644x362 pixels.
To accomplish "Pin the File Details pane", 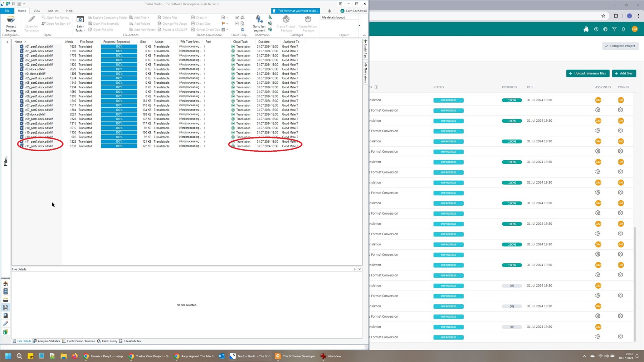I will (x=355, y=269).
